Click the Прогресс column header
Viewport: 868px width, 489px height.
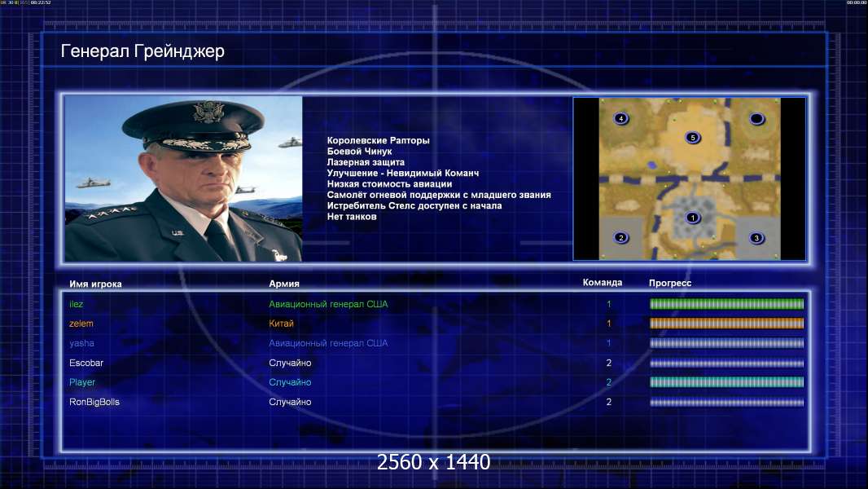(x=670, y=283)
